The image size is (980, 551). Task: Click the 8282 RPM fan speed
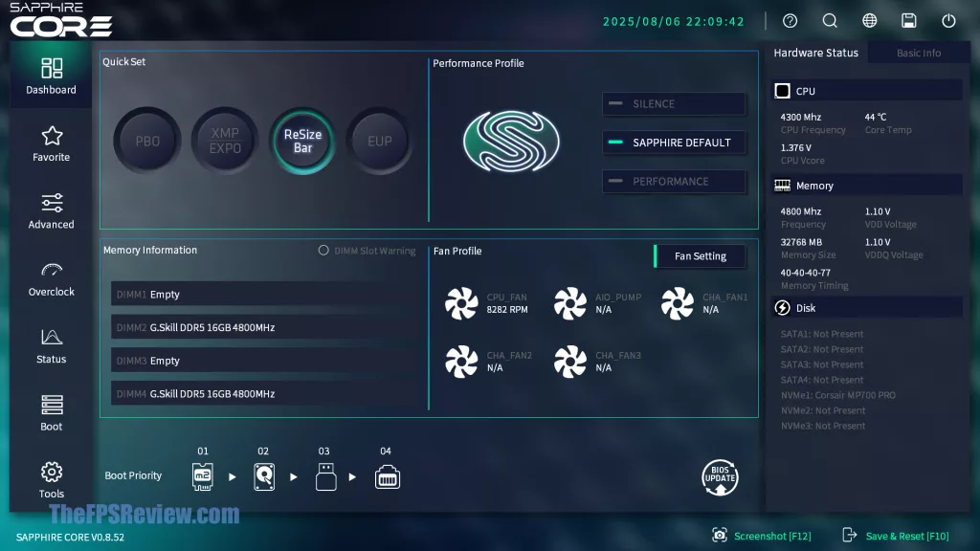[507, 309]
